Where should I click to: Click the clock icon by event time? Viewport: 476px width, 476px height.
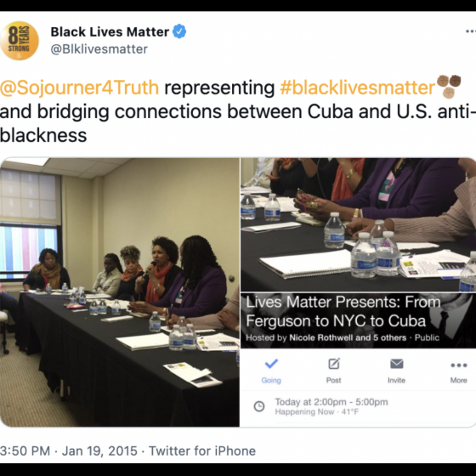coord(259,406)
